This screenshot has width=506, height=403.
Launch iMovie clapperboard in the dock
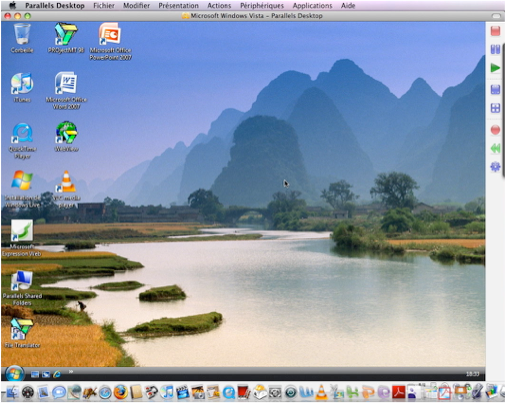(182, 392)
